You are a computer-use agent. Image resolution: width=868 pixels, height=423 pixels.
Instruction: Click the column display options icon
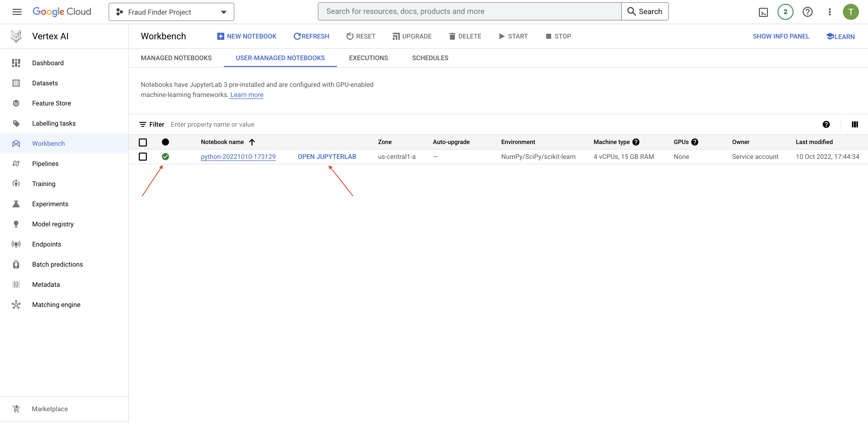click(854, 124)
